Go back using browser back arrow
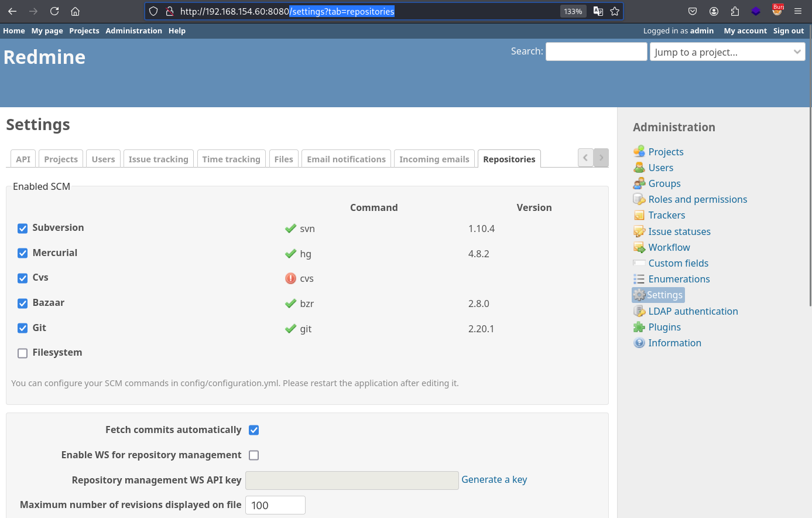The width and height of the screenshot is (812, 518). pyautogui.click(x=12, y=11)
